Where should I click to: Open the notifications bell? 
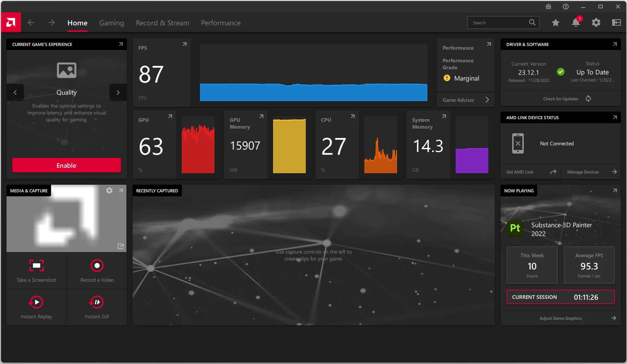coord(576,22)
